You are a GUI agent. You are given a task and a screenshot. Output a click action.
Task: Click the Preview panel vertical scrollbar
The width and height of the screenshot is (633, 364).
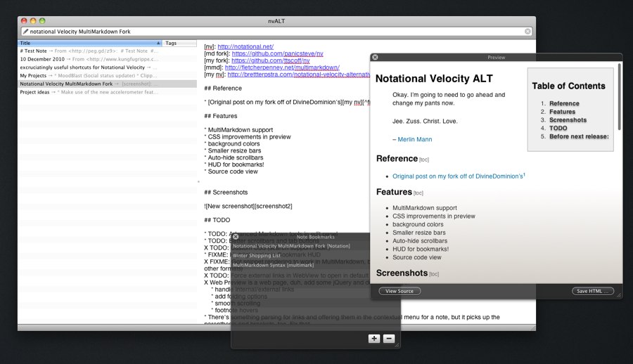point(619,98)
